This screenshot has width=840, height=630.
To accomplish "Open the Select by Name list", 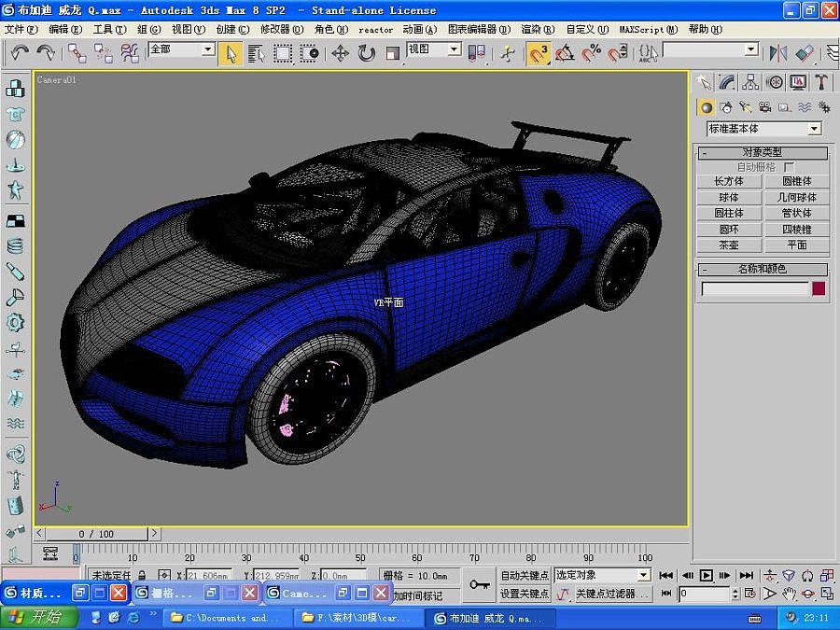I will [x=256, y=53].
